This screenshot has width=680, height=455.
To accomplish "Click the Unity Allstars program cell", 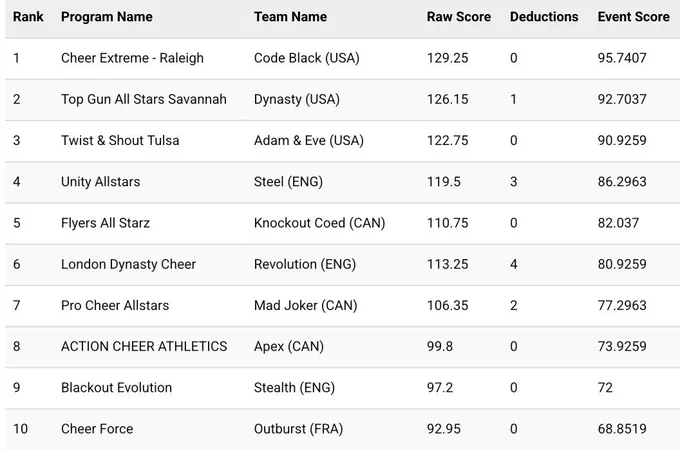I will click(101, 182).
